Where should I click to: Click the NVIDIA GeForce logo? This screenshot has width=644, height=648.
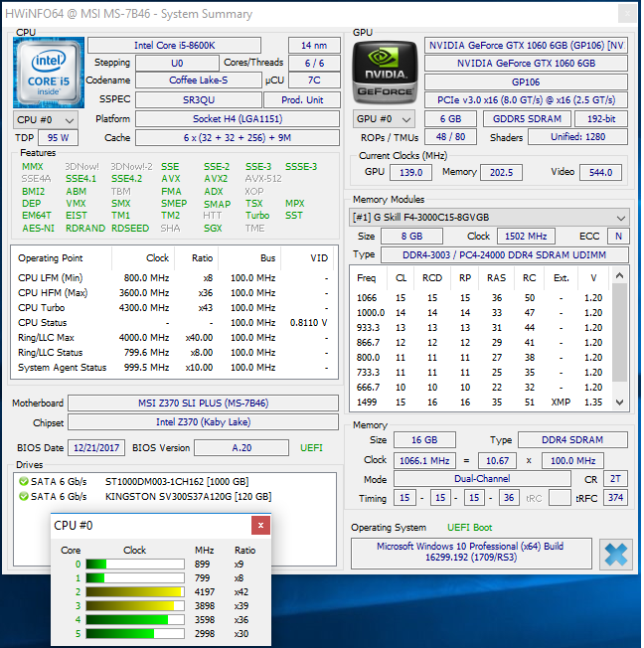tap(385, 73)
